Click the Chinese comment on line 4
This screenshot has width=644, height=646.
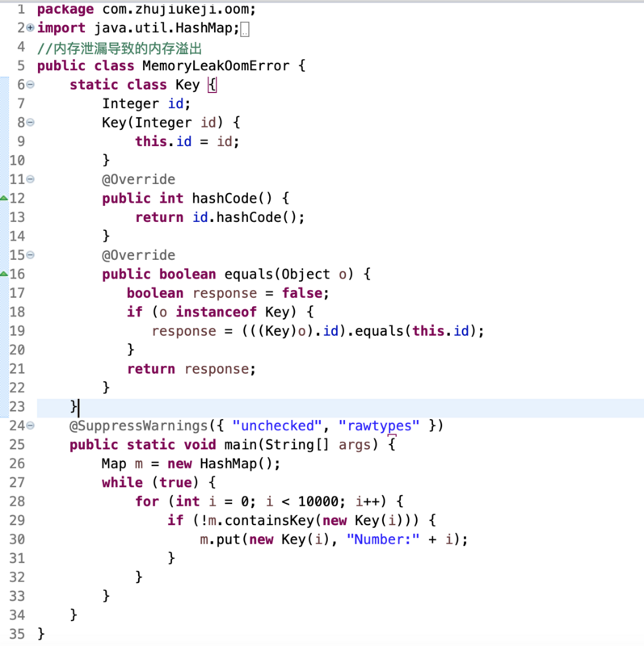[120, 48]
